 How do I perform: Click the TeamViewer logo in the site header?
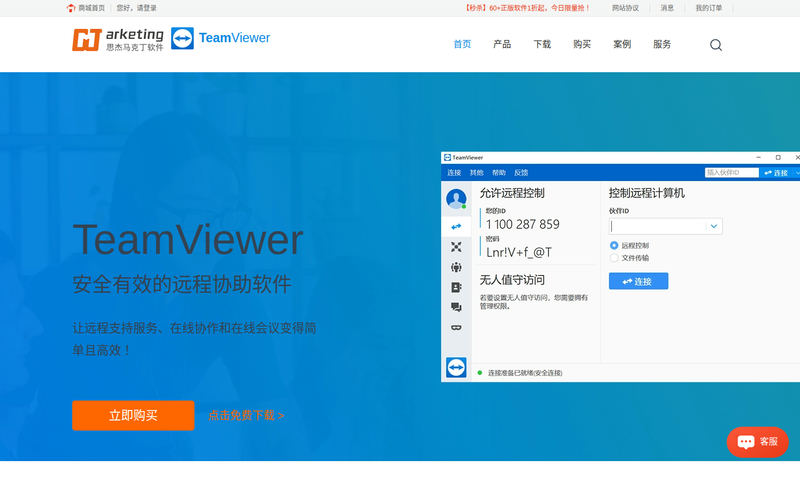(x=220, y=38)
